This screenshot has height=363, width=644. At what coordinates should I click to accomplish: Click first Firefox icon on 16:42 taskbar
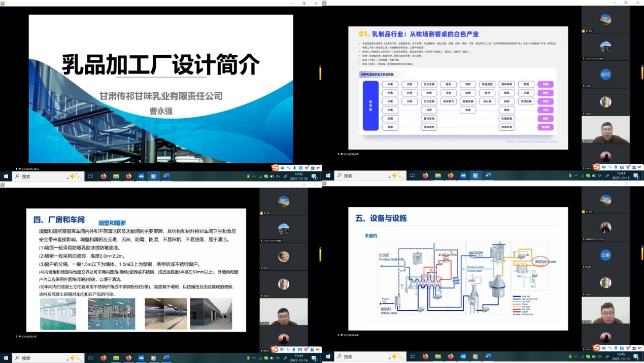(104, 176)
